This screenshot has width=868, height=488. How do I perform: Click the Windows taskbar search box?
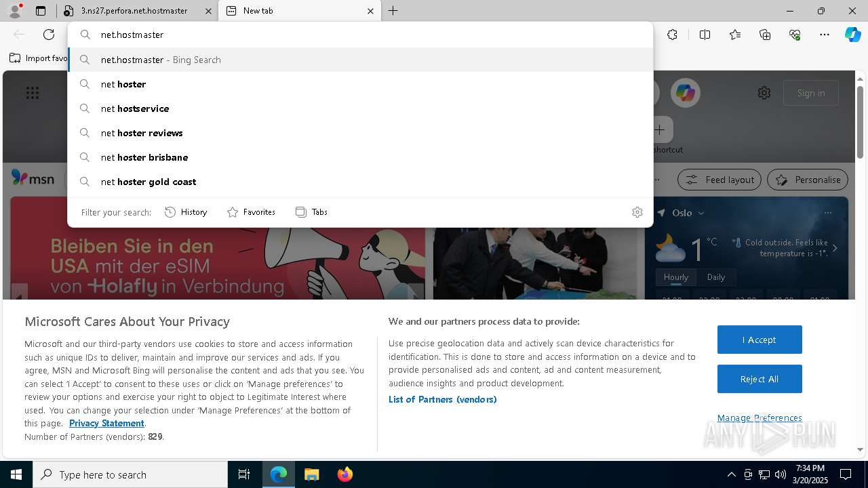(130, 474)
